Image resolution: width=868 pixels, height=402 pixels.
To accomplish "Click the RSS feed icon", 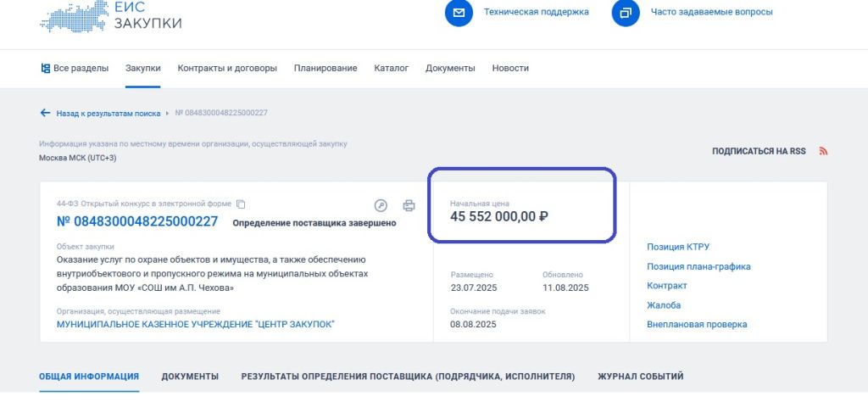I will coord(822,151).
